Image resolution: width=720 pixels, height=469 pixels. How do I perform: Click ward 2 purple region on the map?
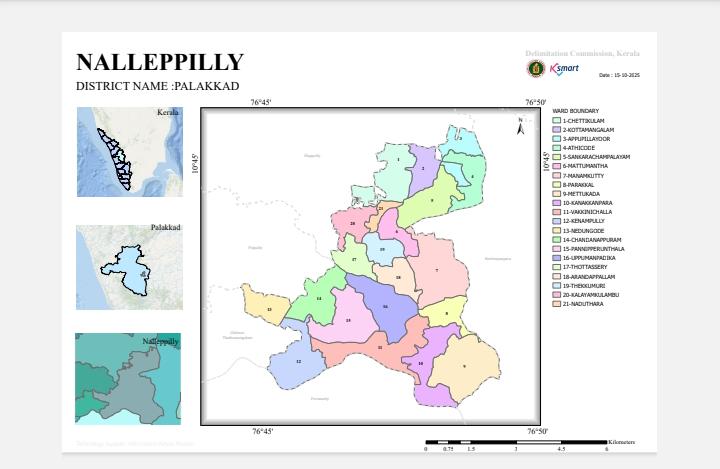click(x=423, y=169)
